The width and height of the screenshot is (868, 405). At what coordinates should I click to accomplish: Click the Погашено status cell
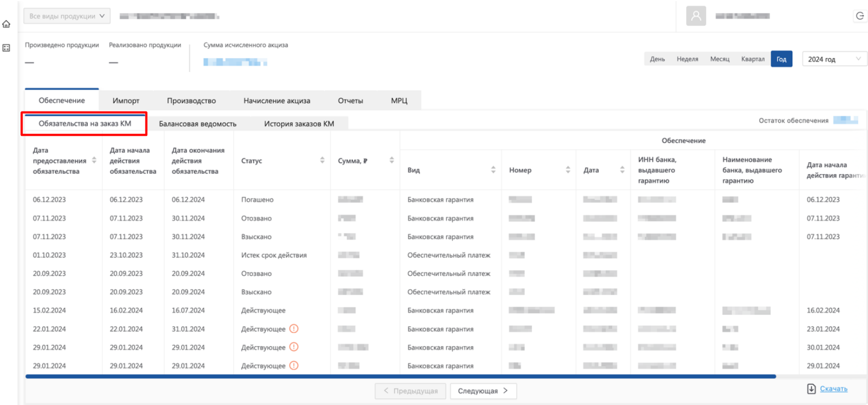pyautogui.click(x=257, y=199)
